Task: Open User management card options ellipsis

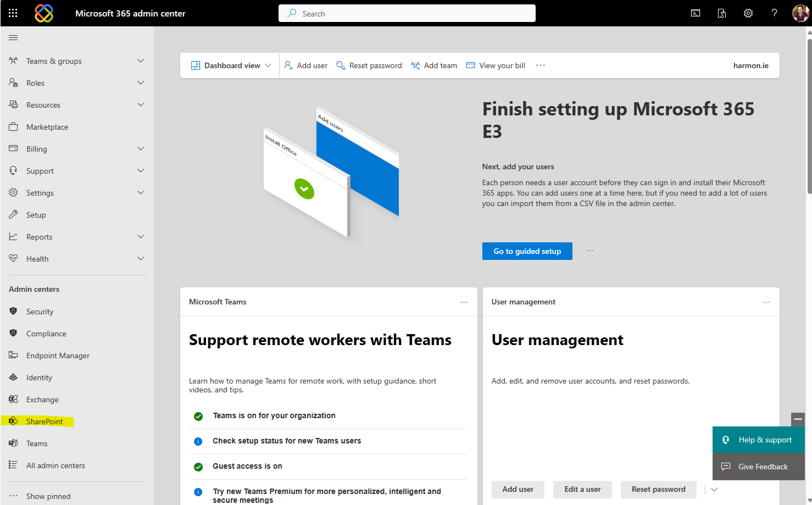Action: [x=766, y=302]
